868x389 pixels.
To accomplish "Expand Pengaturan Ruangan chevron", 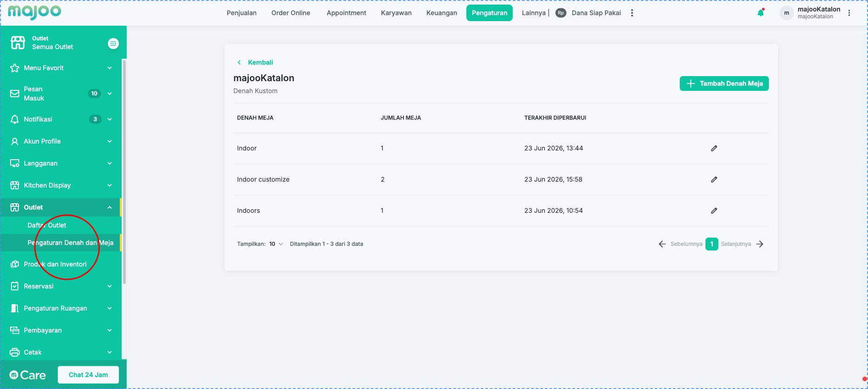I will [x=110, y=308].
